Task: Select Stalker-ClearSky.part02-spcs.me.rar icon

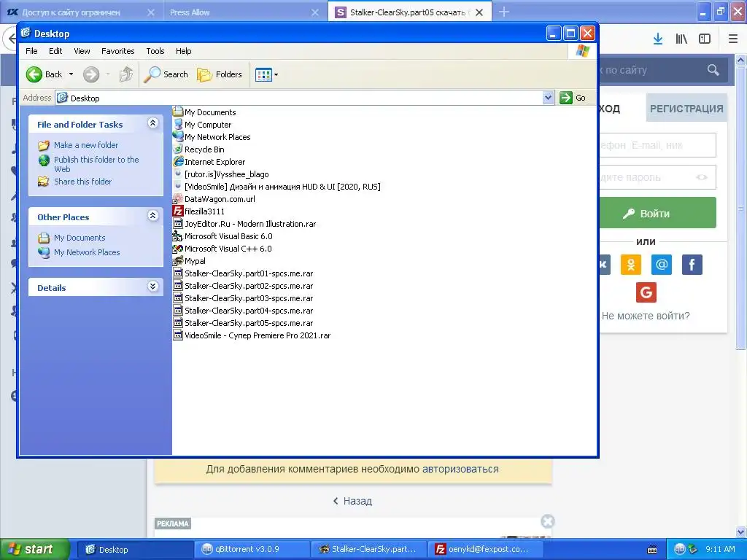Action: point(178,285)
